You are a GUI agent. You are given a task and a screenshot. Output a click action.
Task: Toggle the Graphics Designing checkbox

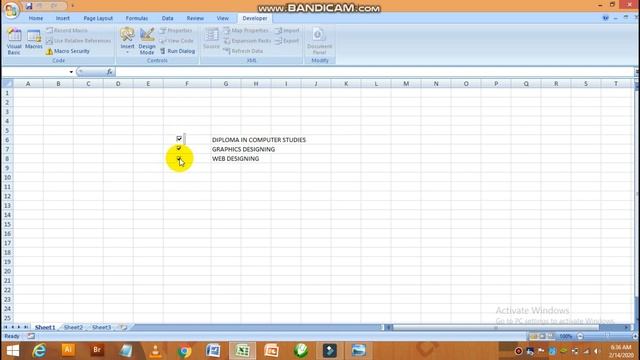pos(179,148)
